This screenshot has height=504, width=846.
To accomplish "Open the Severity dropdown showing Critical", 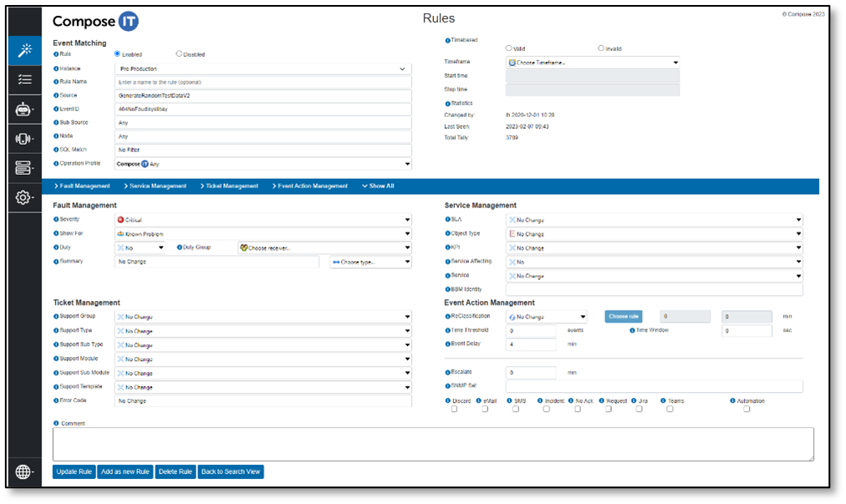I will 262,220.
